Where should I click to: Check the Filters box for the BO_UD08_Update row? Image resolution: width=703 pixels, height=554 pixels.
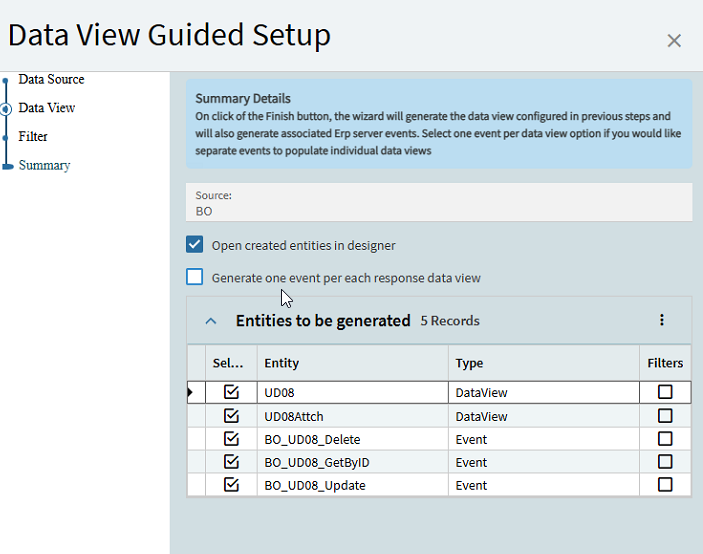tap(665, 485)
